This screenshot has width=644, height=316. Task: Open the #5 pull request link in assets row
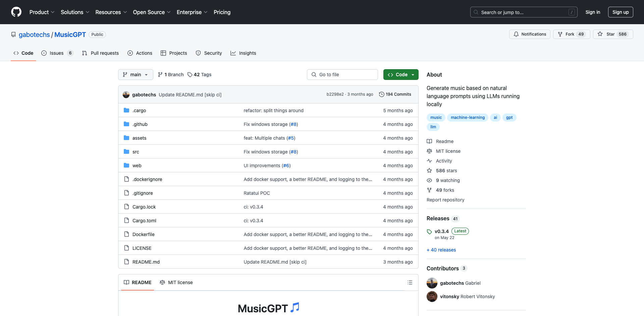pyautogui.click(x=291, y=138)
